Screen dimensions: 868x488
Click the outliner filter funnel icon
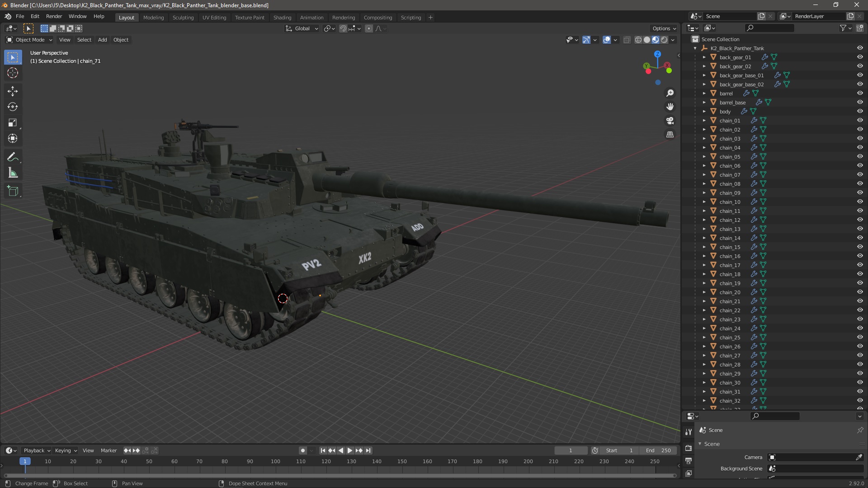[843, 28]
